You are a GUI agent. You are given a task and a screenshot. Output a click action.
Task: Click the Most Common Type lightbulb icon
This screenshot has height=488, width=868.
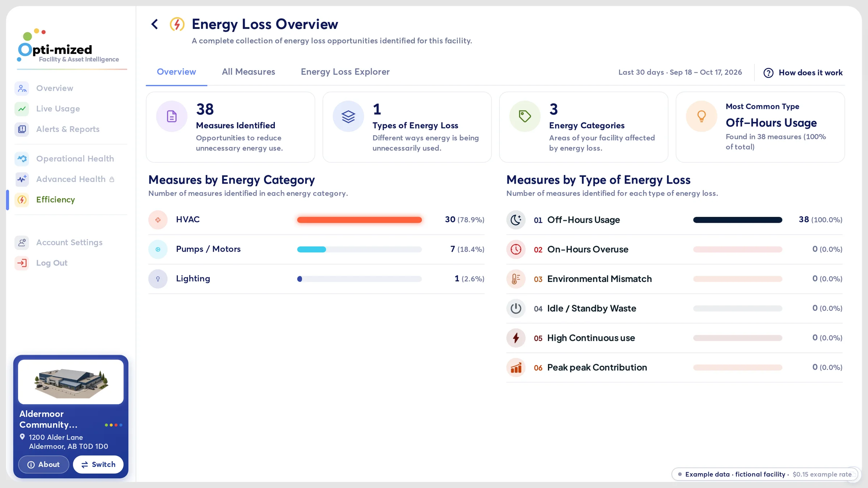click(x=701, y=116)
